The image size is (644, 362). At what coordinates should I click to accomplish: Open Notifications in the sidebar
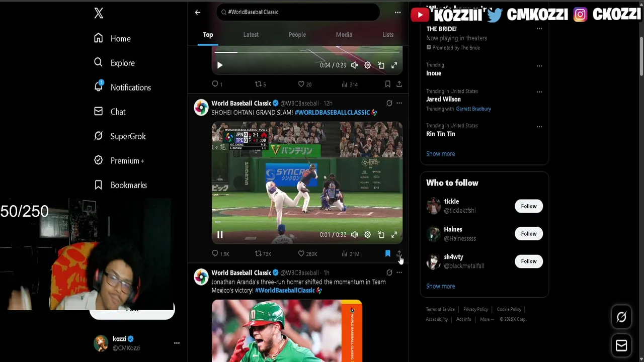pos(122,87)
